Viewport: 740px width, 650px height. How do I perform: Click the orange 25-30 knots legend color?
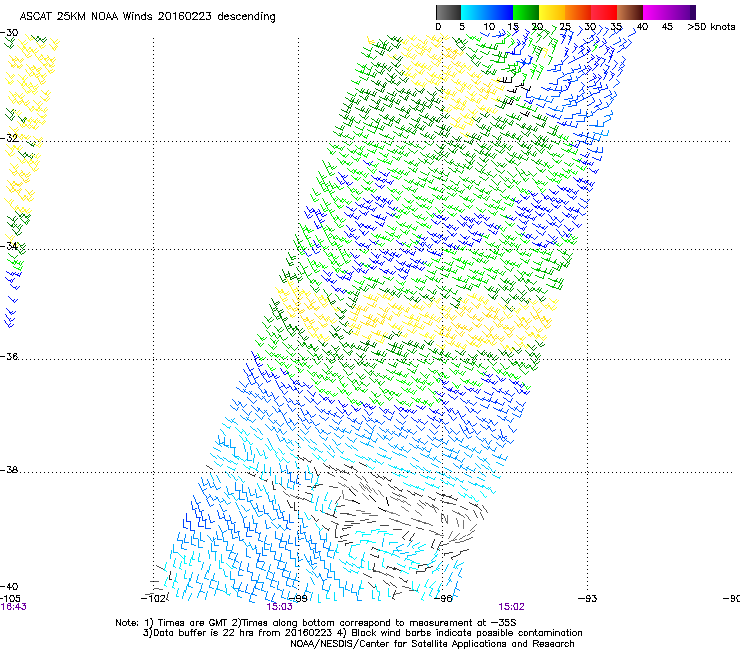(578, 12)
